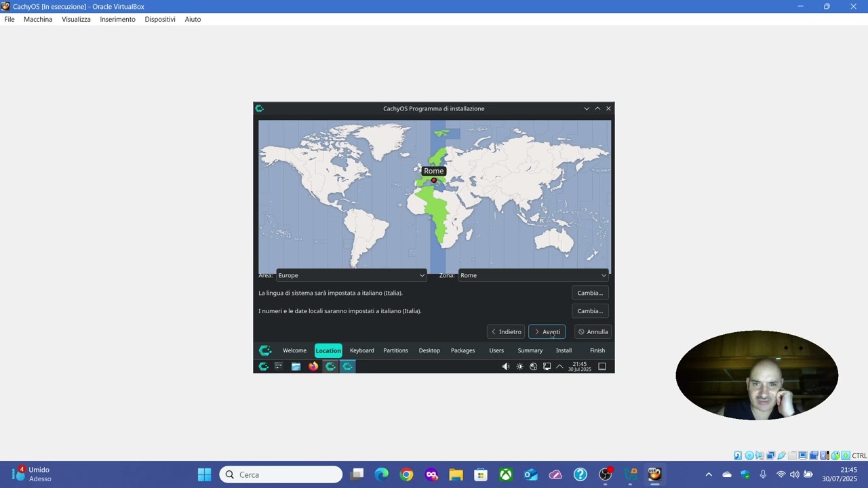The width and height of the screenshot is (868, 488).
Task: Go back with the Indietro button
Action: coord(506,331)
